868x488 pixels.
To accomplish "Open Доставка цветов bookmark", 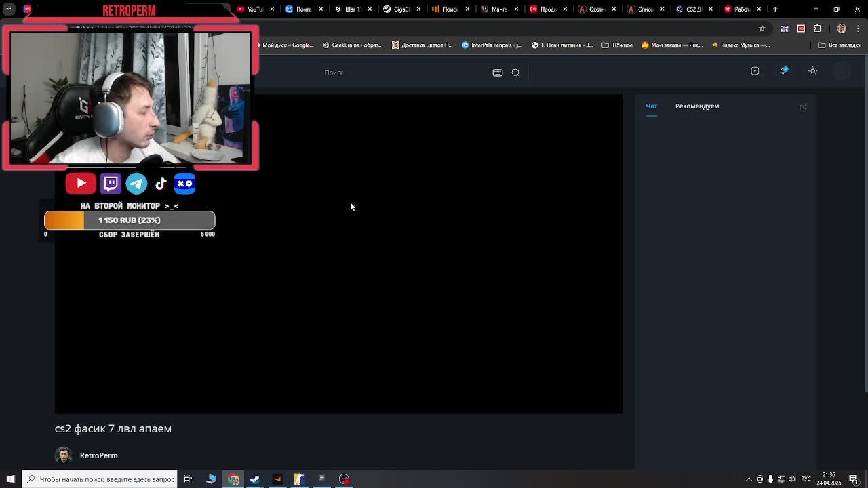I will click(422, 45).
